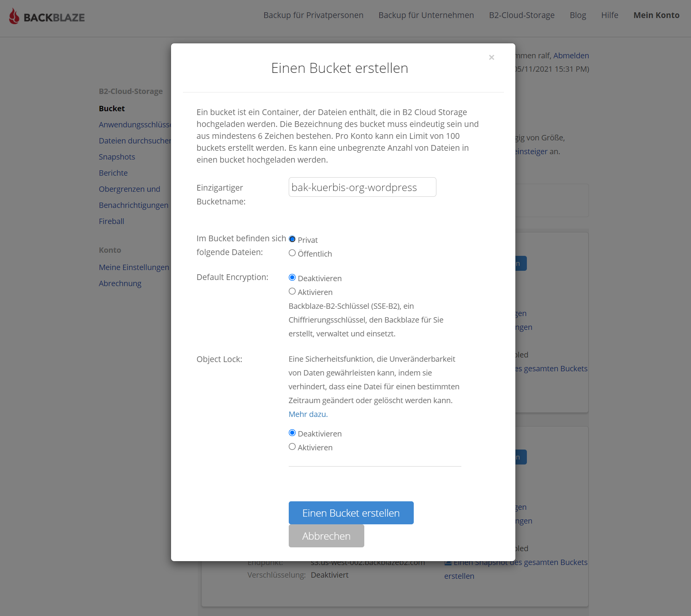
Task: Click the Abmelden link
Action: (x=571, y=56)
